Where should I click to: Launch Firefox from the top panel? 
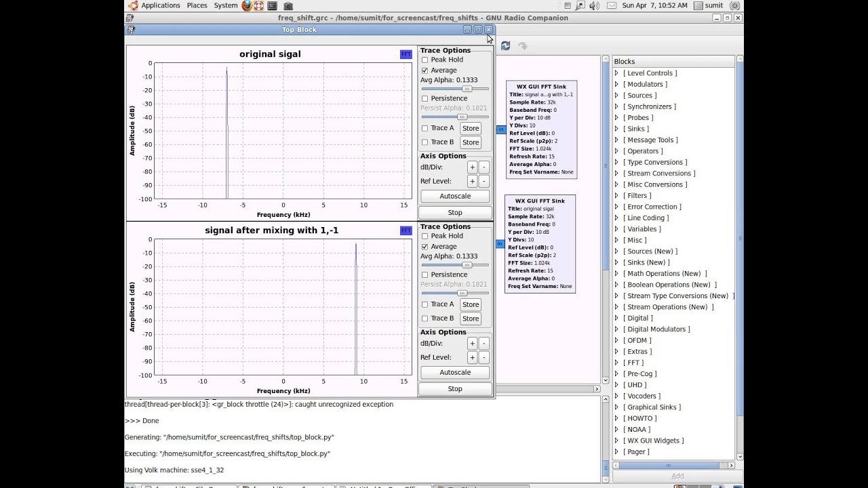coord(246,5)
